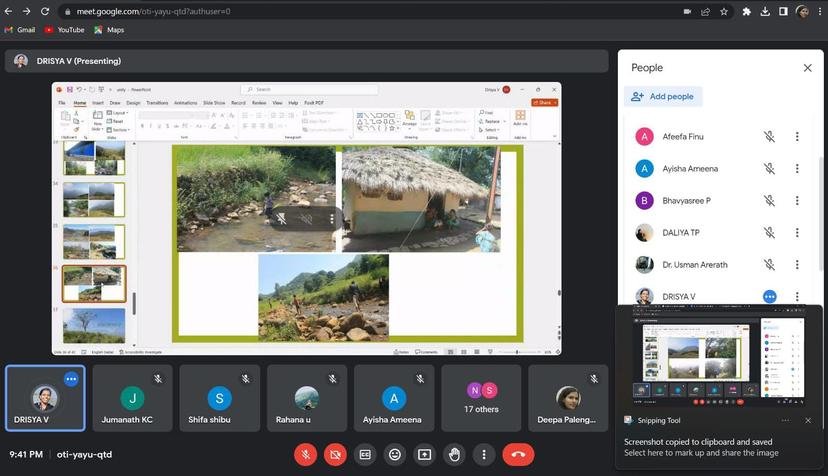This screenshot has width=828, height=476.
Task: Click the mute icon beside Afeefa Finu
Action: [769, 137]
